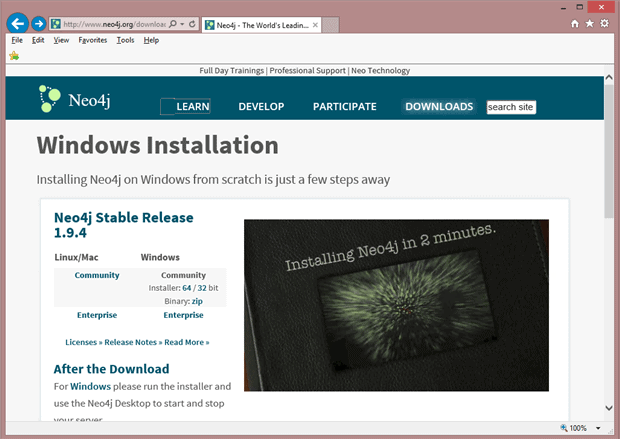The width and height of the screenshot is (620, 439).
Task: Open the Help menu
Action: click(x=151, y=40)
